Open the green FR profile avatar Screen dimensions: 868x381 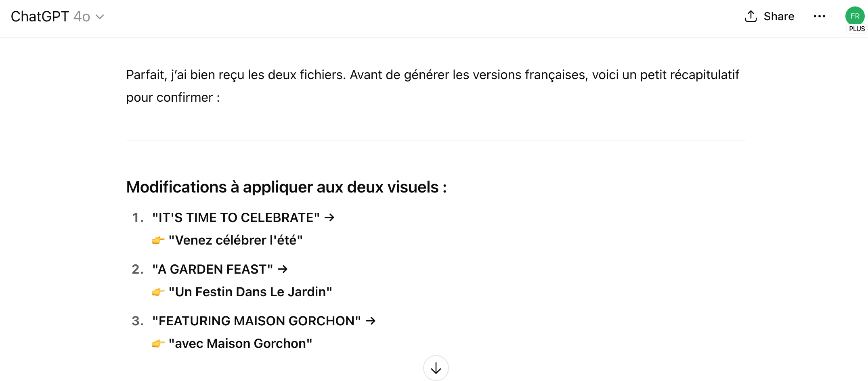pos(855,16)
